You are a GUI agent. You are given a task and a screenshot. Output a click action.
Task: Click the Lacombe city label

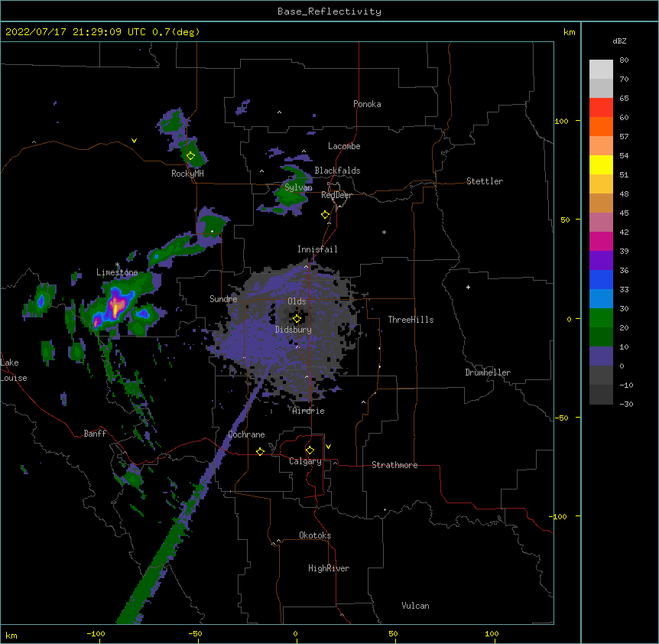click(x=344, y=146)
